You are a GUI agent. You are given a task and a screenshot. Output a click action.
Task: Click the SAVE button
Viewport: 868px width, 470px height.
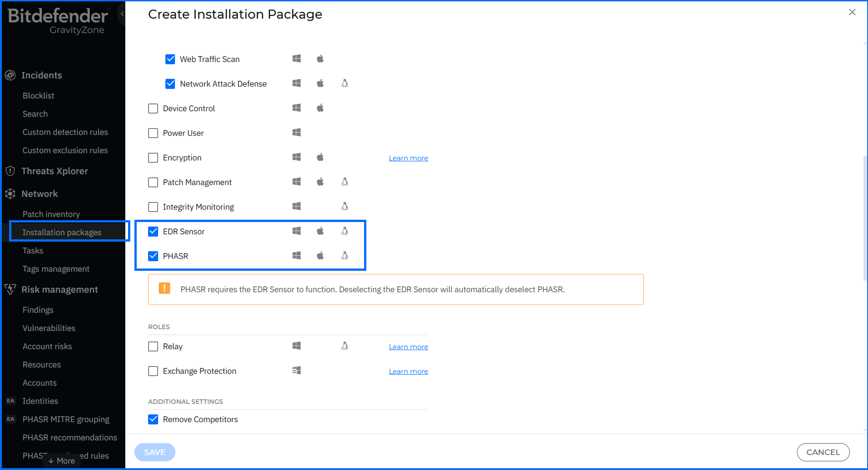[x=155, y=452]
